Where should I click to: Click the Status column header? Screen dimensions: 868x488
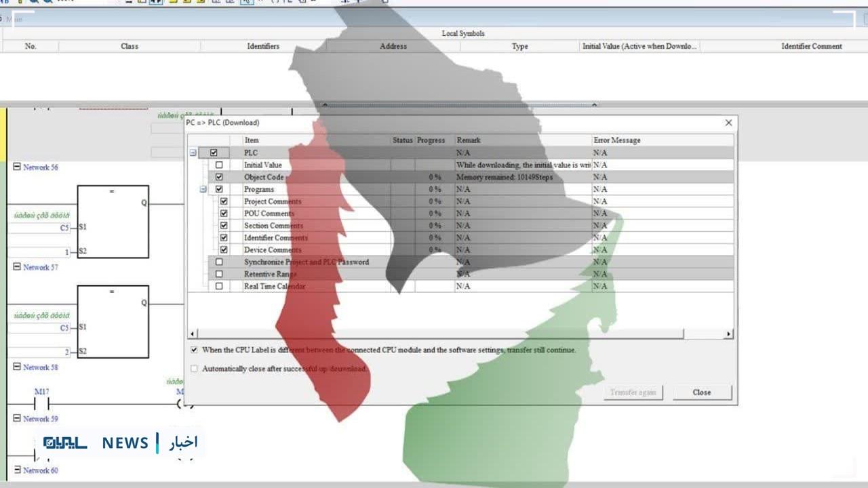[403, 140]
